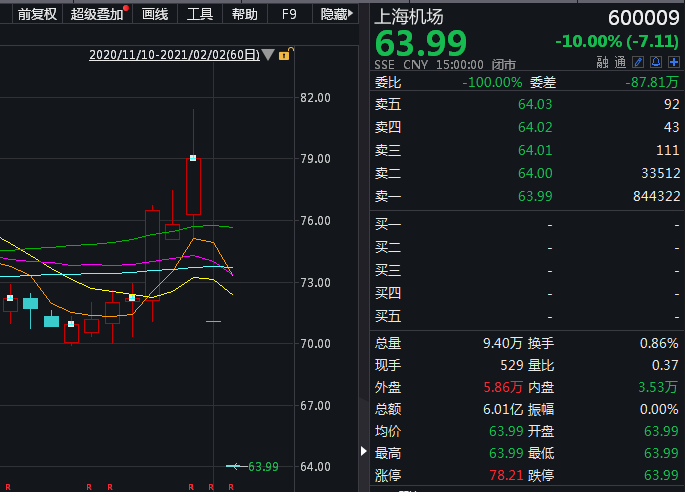Screen dimensions: 685x492
Task: Click the 融 margin trading marker
Action: (x=602, y=62)
